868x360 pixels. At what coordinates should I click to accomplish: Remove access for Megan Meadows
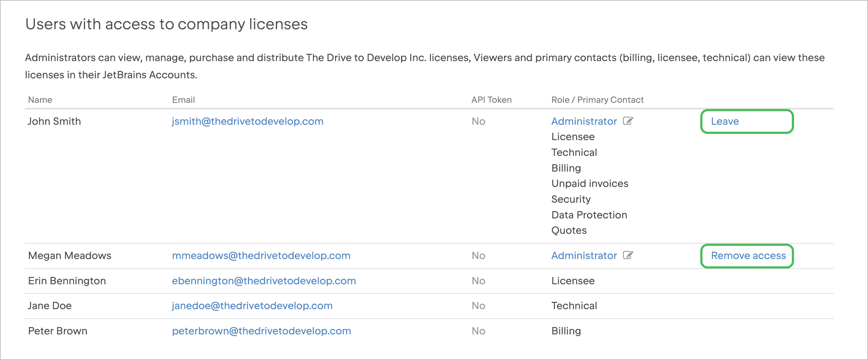tap(748, 256)
